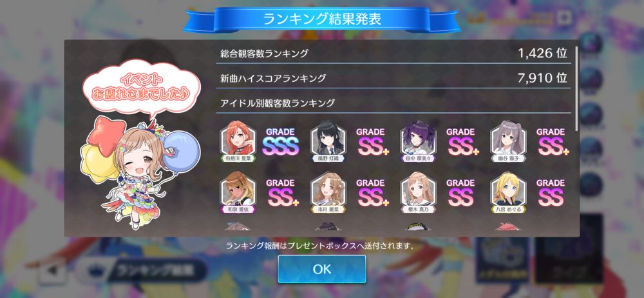
Task: Tap the SS grade beside 八宮 めぐる
Action: (x=551, y=194)
